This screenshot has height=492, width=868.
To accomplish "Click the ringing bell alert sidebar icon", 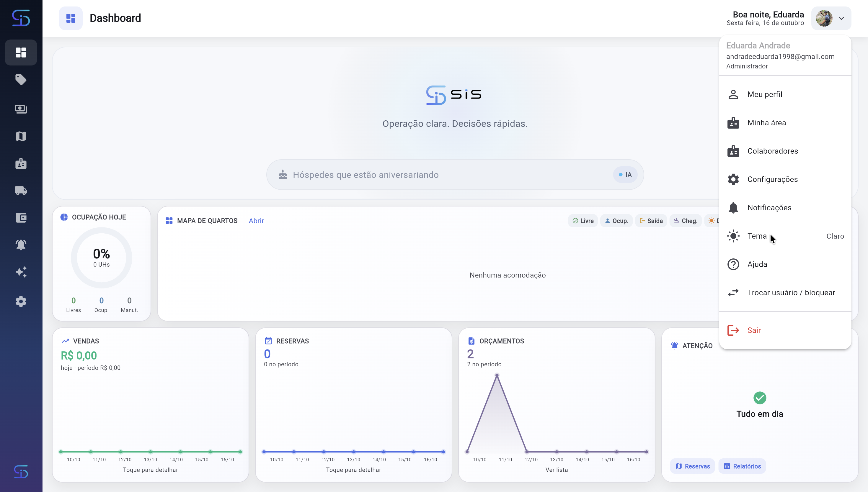I will [21, 245].
